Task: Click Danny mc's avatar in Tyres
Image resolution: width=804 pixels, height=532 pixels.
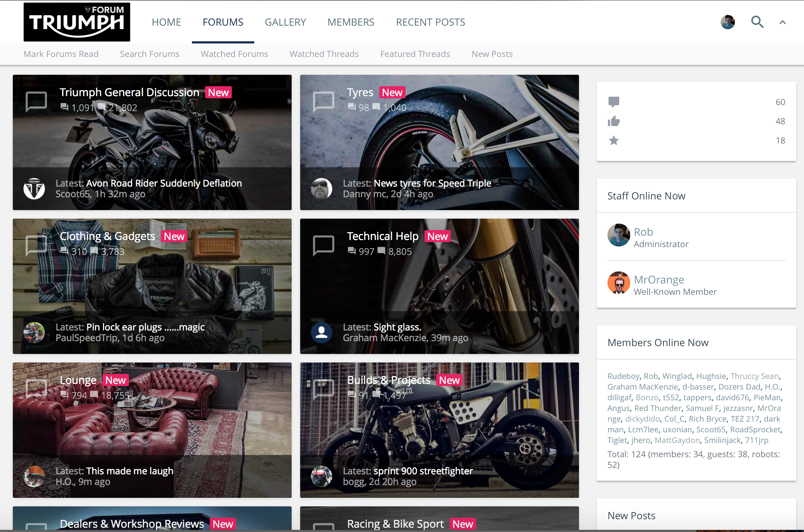Action: (x=322, y=189)
